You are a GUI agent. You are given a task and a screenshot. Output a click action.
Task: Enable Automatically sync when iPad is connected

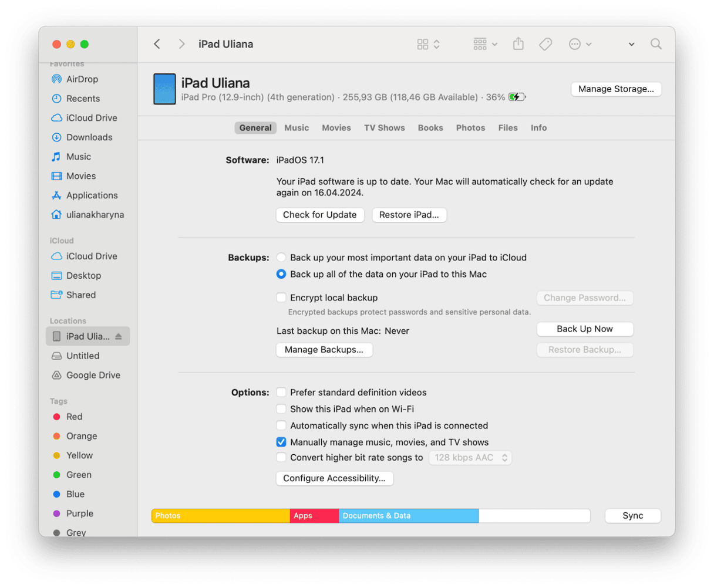[x=281, y=425]
